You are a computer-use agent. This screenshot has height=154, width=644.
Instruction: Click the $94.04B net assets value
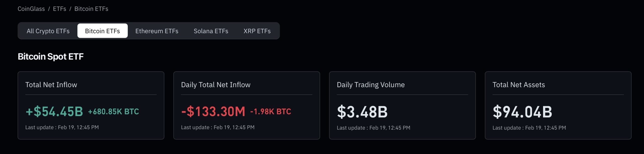click(522, 112)
